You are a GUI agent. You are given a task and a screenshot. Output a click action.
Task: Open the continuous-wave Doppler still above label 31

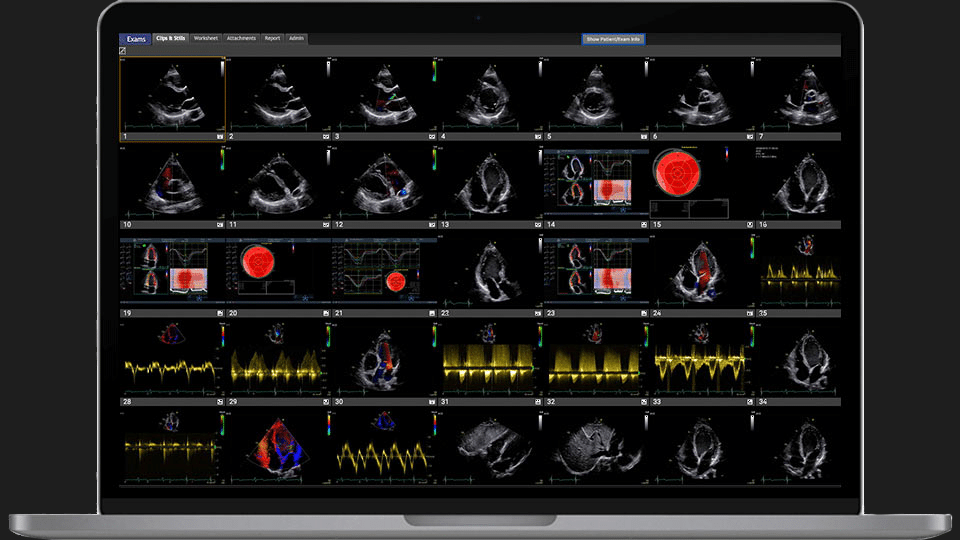(490, 360)
